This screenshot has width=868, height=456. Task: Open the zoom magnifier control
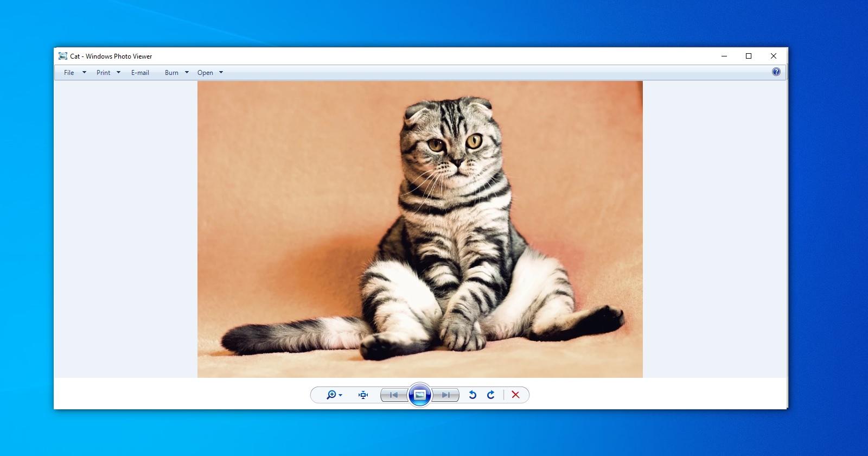[331, 395]
